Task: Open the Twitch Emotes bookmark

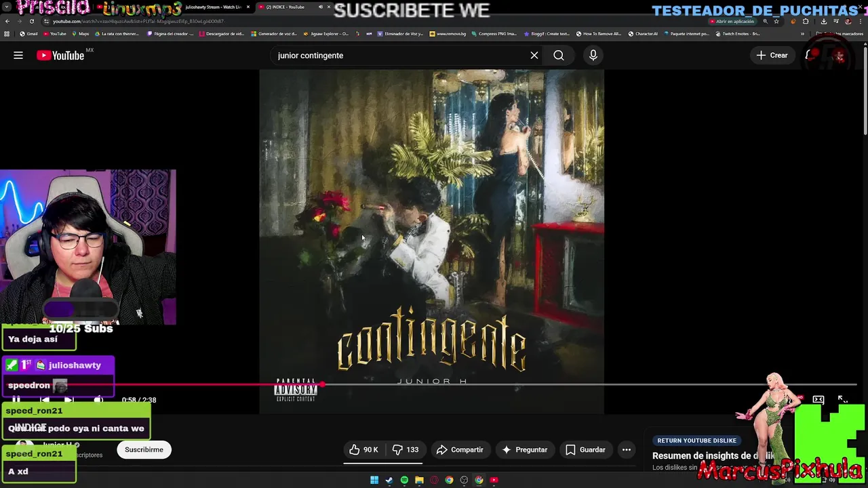Action: (x=738, y=34)
